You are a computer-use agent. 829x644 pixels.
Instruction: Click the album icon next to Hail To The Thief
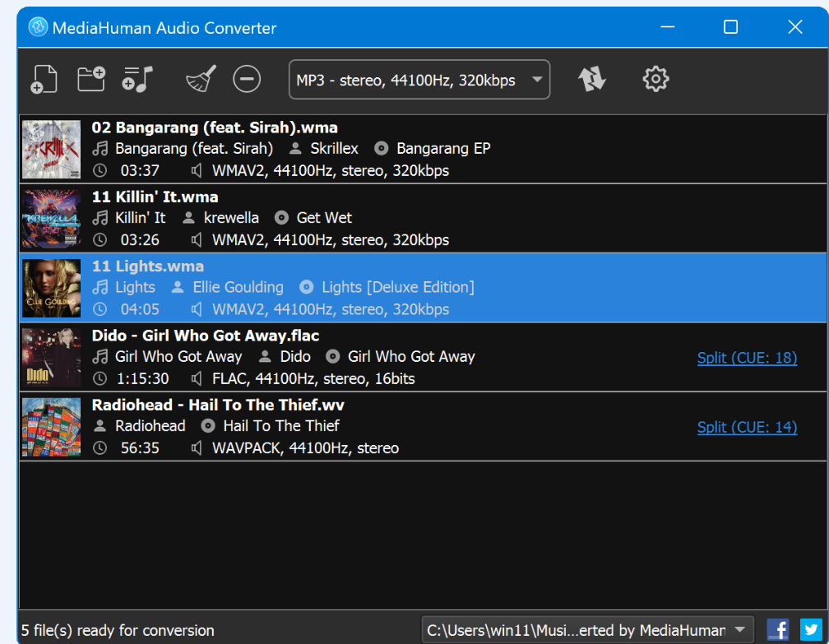tap(209, 426)
